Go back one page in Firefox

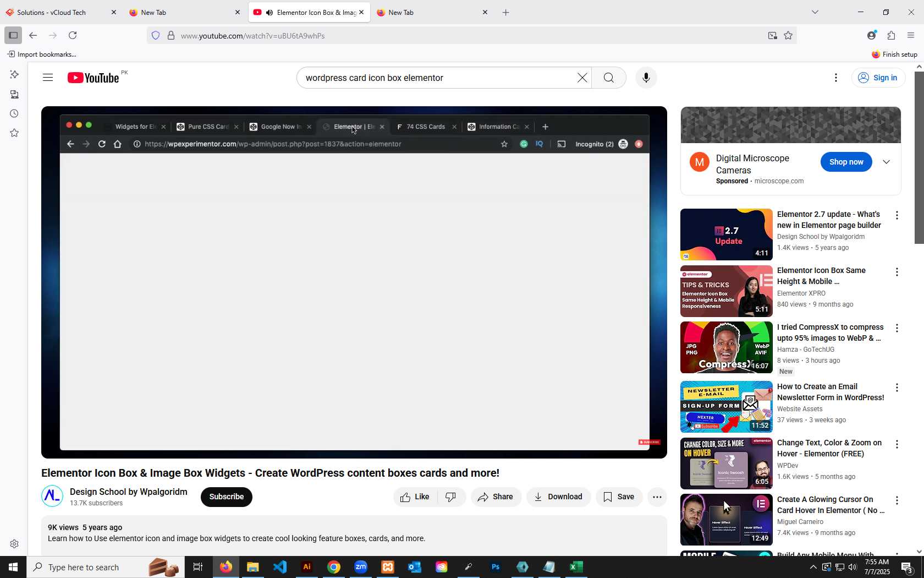[x=33, y=35]
